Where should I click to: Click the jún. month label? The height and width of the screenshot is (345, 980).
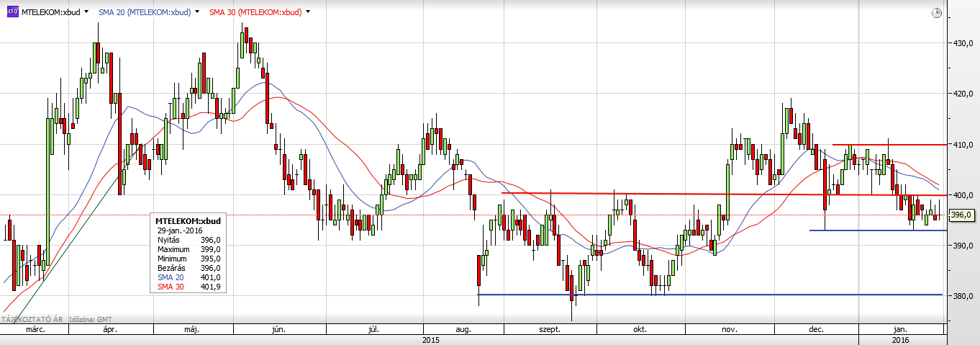pos(279,330)
